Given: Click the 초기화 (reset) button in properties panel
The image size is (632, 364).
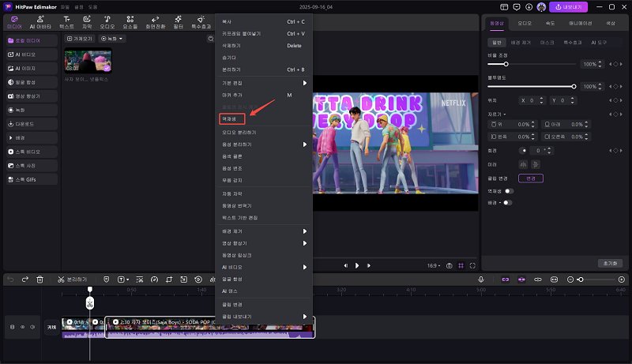Looking at the screenshot, I should (x=610, y=263).
